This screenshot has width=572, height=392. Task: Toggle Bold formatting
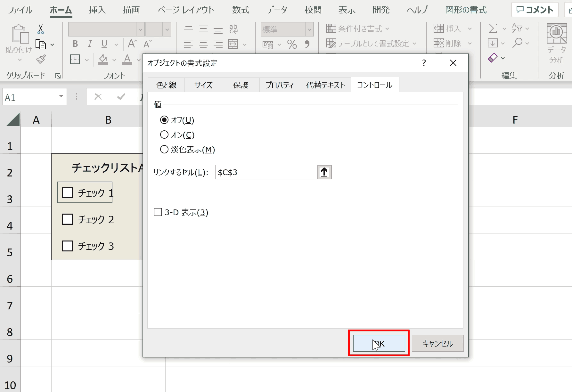pyautogui.click(x=75, y=44)
